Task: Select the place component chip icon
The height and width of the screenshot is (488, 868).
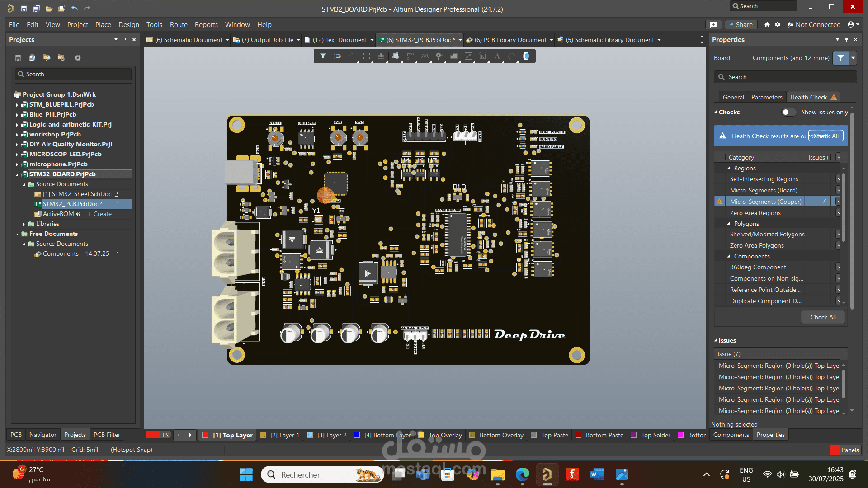Action: coord(396,56)
